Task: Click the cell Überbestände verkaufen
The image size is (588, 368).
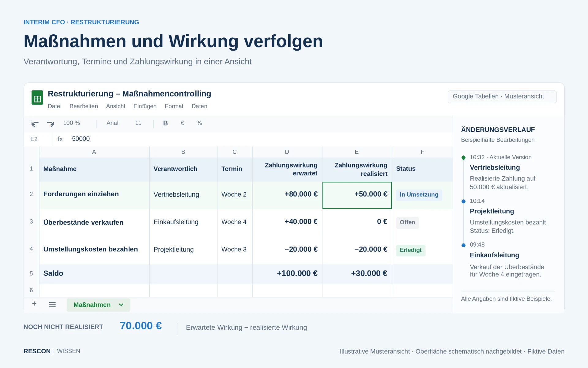Action: (94, 222)
